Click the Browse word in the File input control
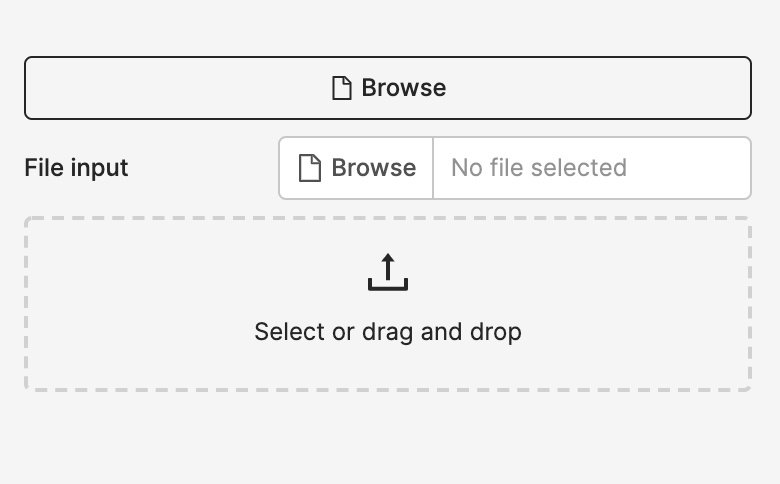 (x=374, y=168)
